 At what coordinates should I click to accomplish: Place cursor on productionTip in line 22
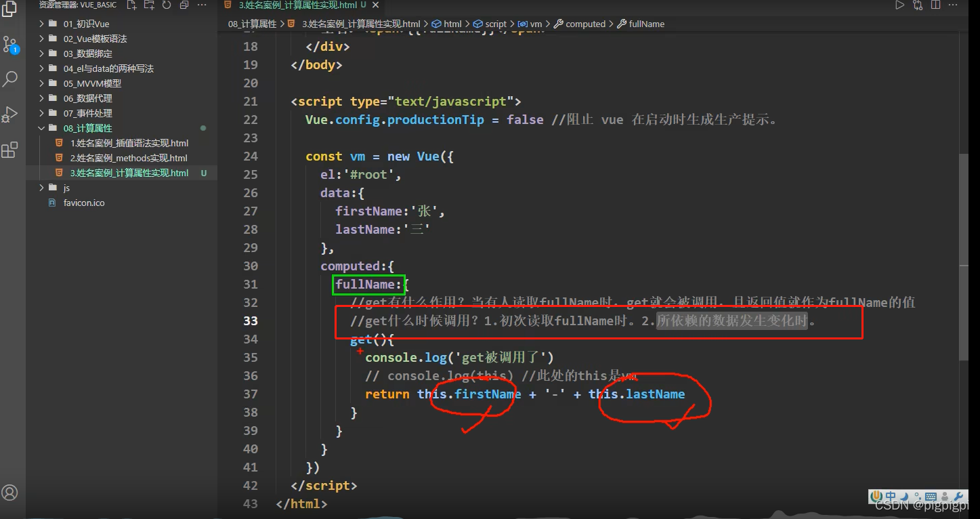coord(435,119)
